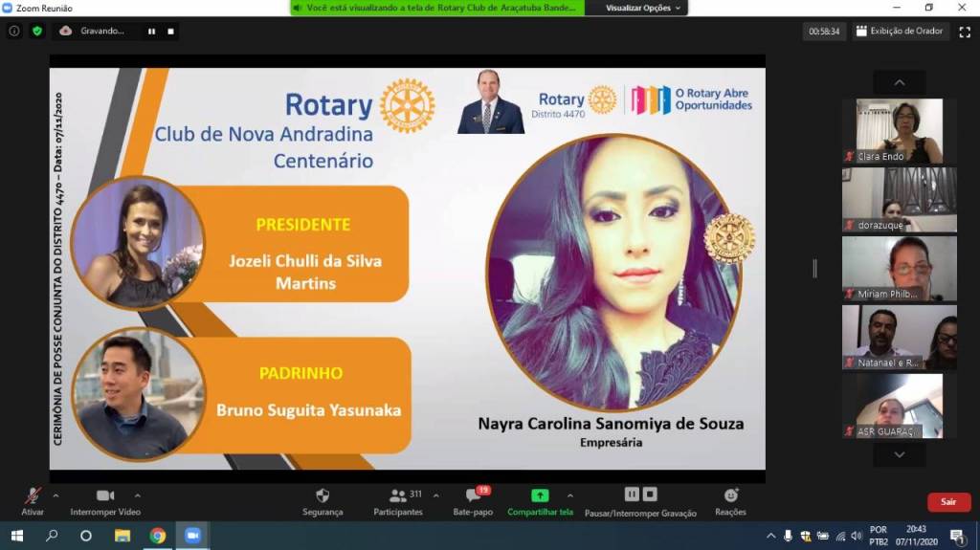Unmute microphone with Ativar button
This screenshot has height=550, width=980.
point(33,495)
